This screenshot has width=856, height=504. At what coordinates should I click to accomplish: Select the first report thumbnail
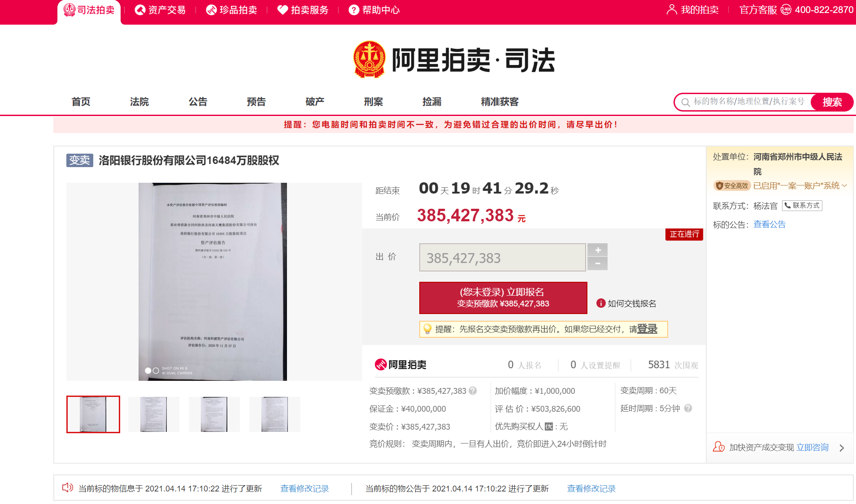93,414
